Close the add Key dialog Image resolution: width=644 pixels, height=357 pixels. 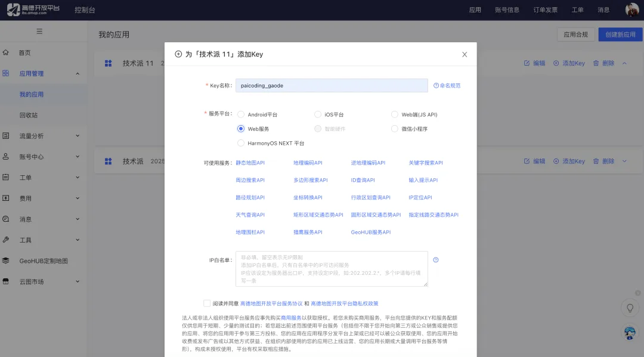click(x=465, y=55)
